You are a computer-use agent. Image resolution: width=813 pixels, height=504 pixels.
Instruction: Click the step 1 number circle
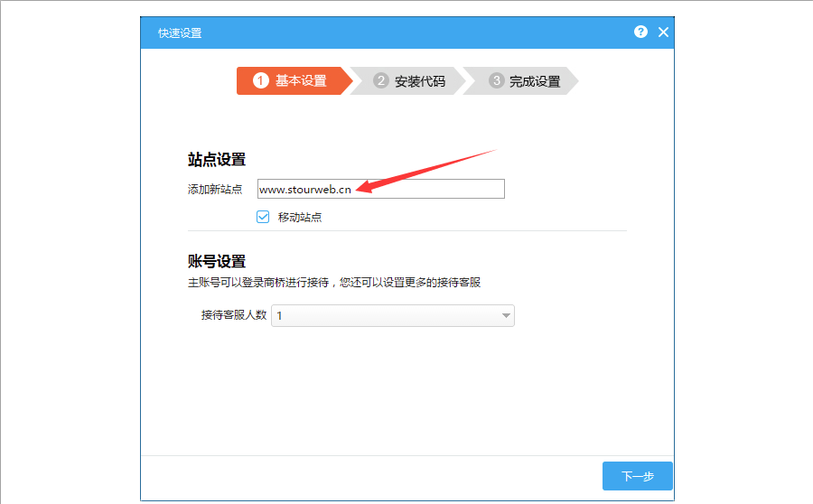tap(261, 80)
